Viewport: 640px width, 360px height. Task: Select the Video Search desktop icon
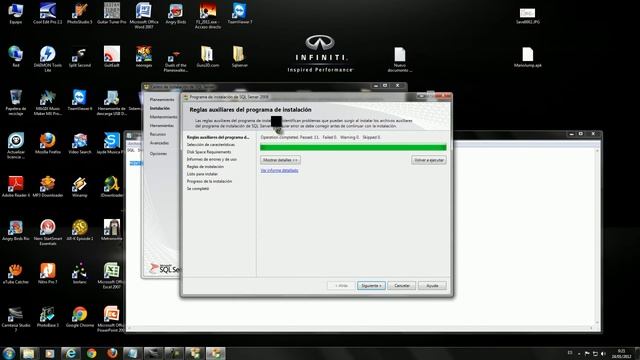[x=80, y=143]
